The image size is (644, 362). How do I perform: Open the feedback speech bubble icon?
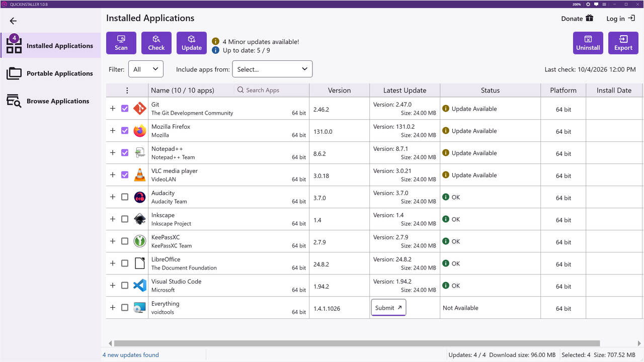coord(597,4)
